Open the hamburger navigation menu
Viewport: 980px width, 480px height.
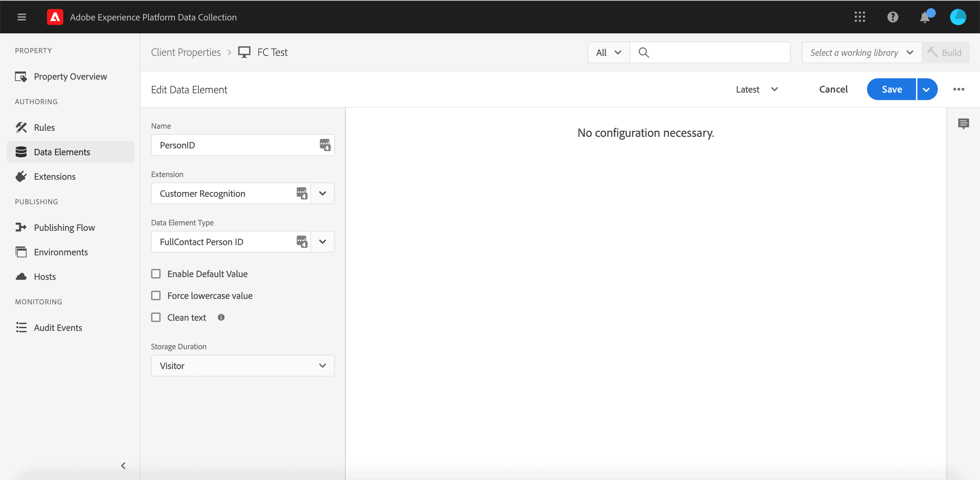coord(22,17)
